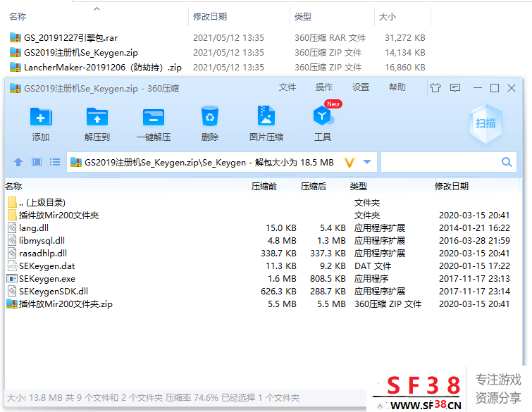Select the lang.dll file icon

12,227
